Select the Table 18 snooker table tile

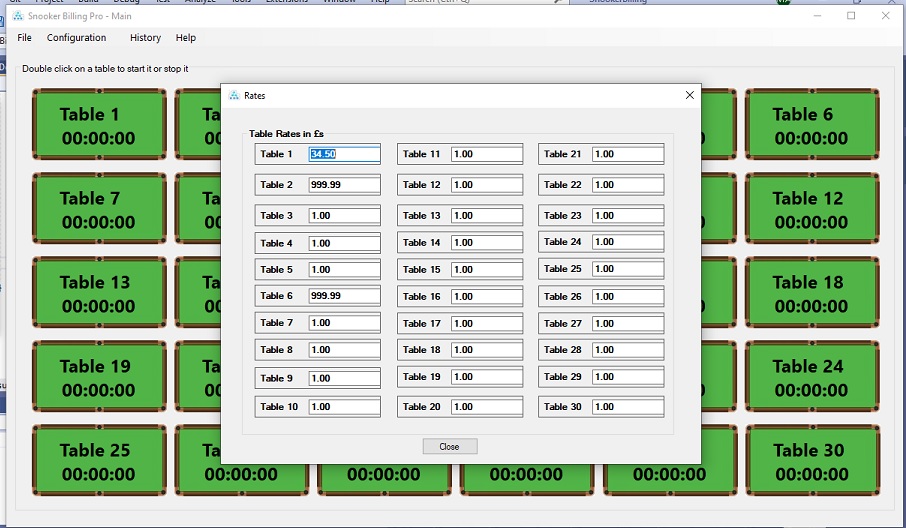812,292
